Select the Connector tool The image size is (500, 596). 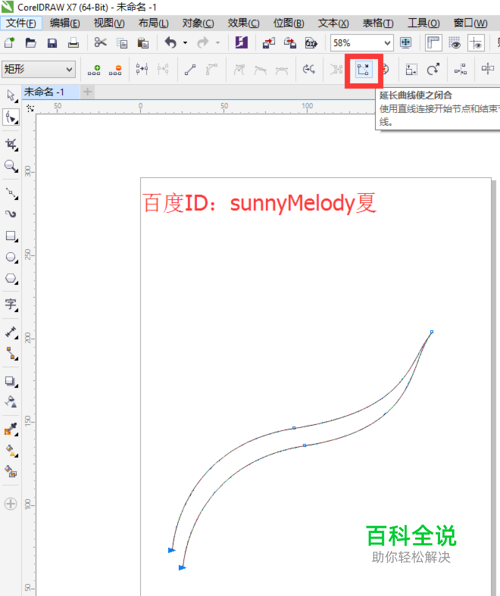tap(11, 353)
